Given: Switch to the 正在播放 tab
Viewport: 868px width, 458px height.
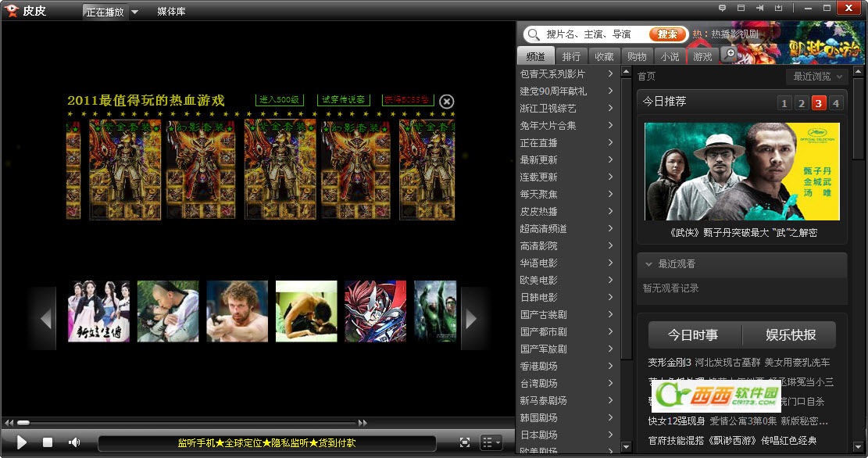Looking at the screenshot, I should (x=105, y=12).
